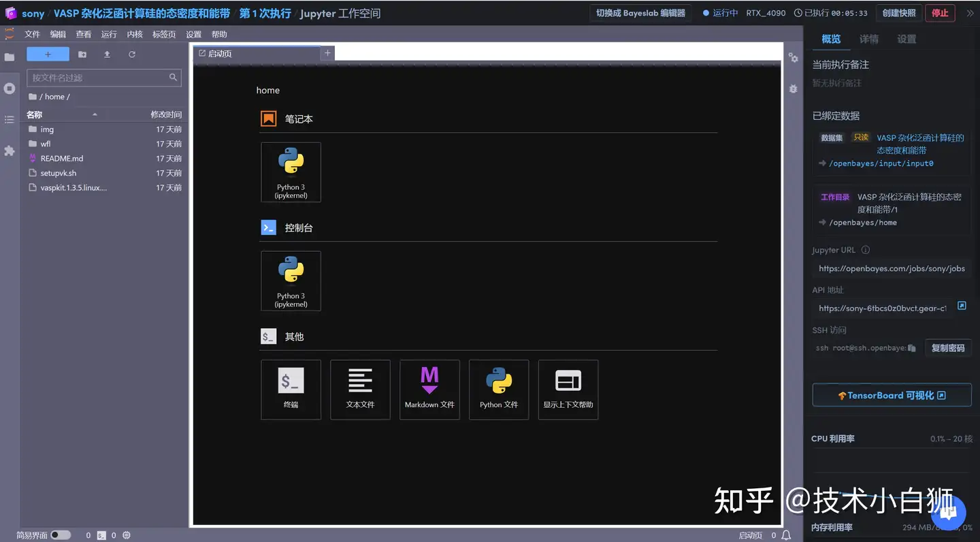This screenshot has width=980, height=542.
Task: Open the sony breadcrumb link
Action: click(33, 14)
